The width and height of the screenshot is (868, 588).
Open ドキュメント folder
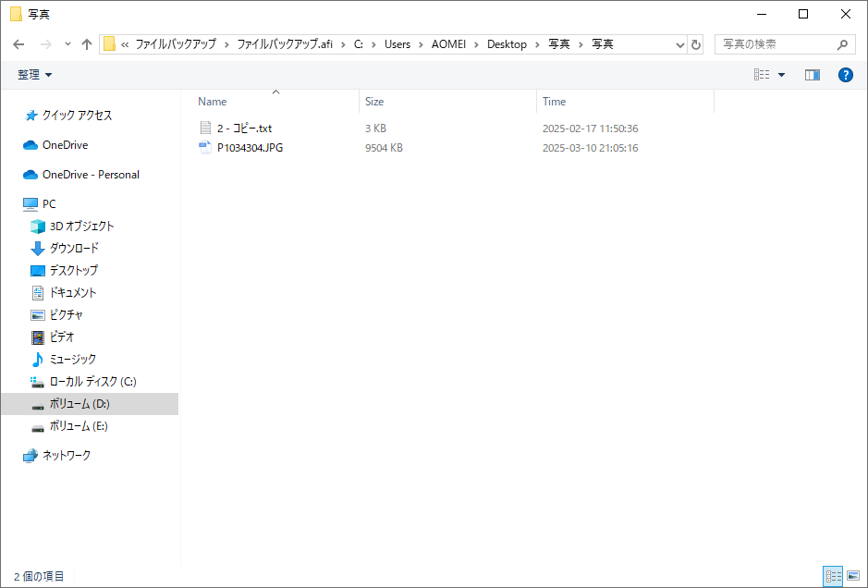pyautogui.click(x=72, y=292)
